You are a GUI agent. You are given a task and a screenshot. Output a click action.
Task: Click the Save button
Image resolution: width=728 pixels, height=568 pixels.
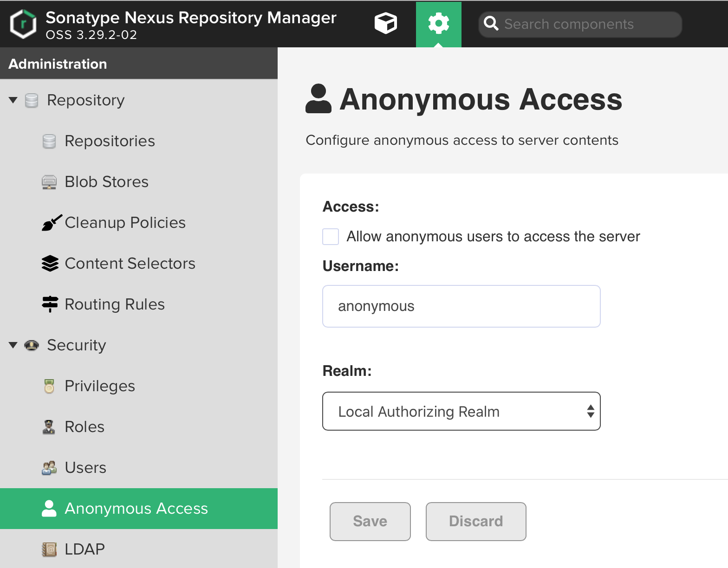click(x=370, y=521)
